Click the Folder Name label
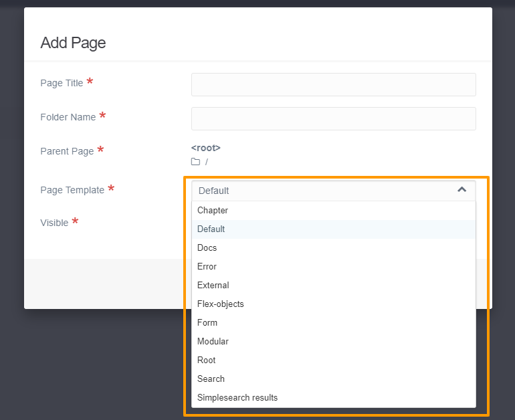 pyautogui.click(x=68, y=117)
